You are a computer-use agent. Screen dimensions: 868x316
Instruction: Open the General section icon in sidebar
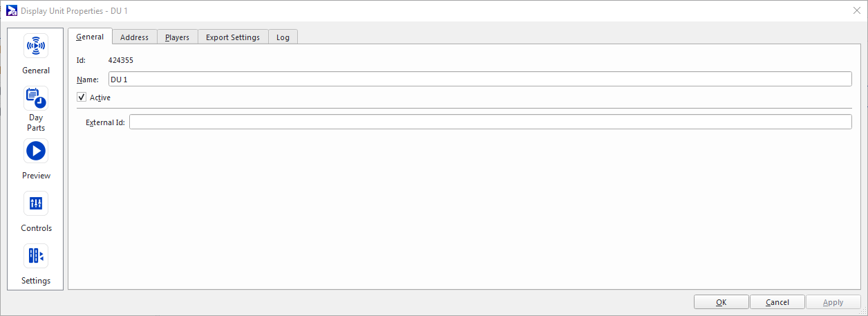tap(36, 46)
